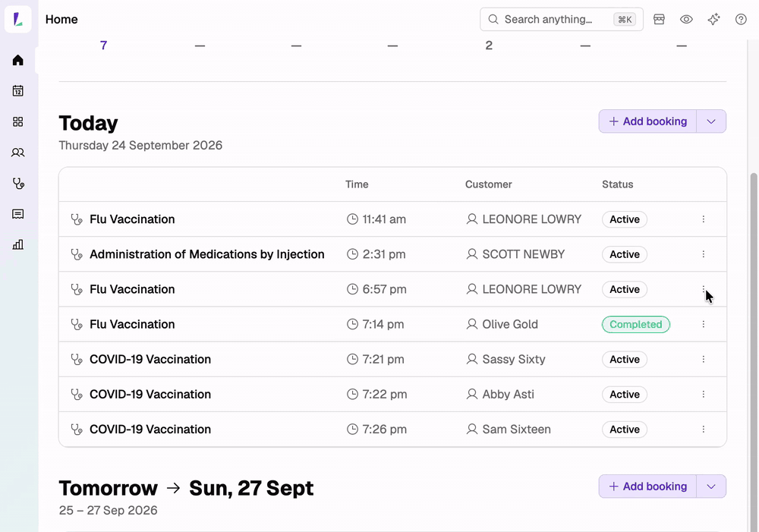Open the calendar sidebar icon
Image resolution: width=759 pixels, height=532 pixels.
click(x=18, y=91)
